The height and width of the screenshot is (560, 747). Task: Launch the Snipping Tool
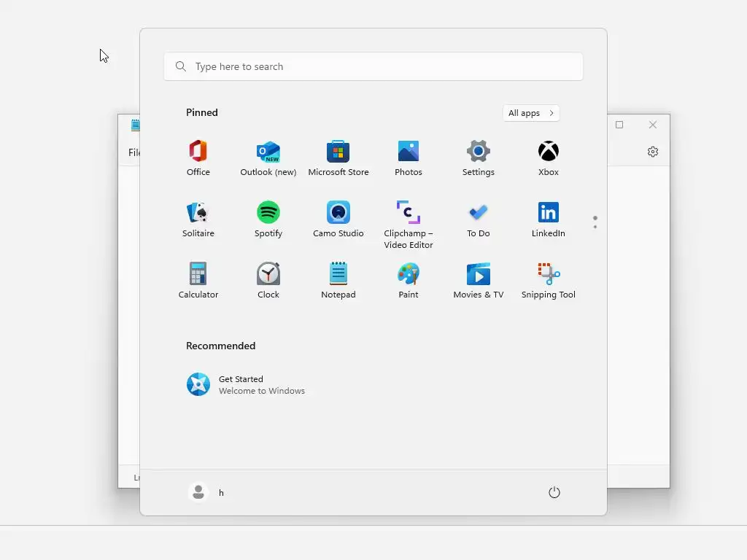click(x=549, y=281)
